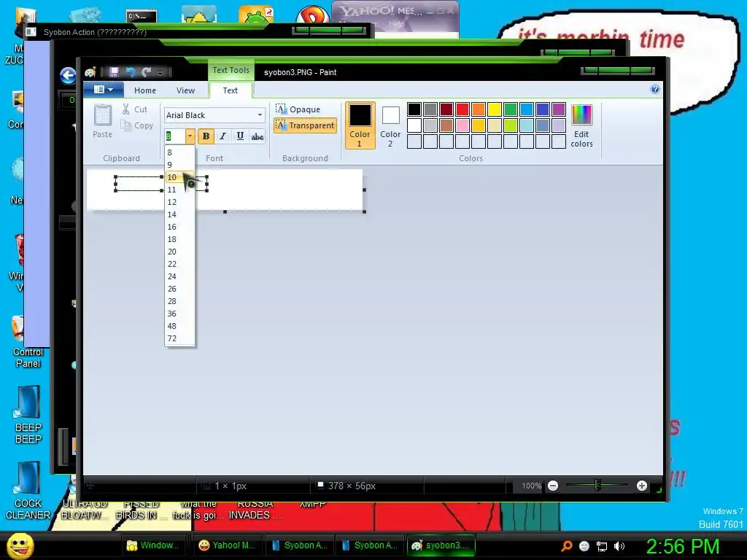Viewport: 747px width, 560px height.
Task: Click the blue back arrow in background window
Action: [x=68, y=75]
